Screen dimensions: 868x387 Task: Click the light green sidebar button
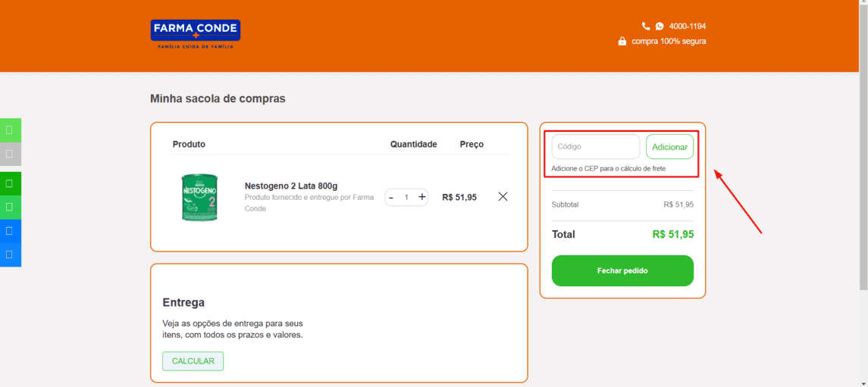coord(11,130)
